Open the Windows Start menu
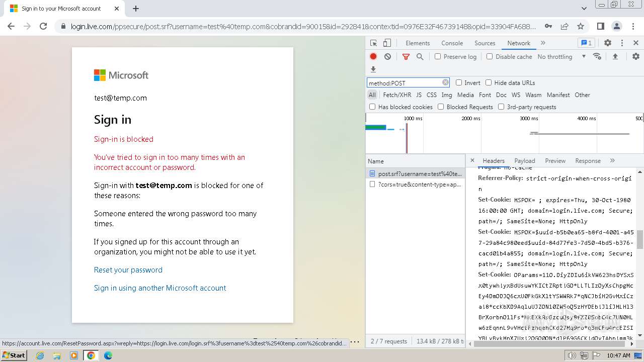 tap(14, 355)
